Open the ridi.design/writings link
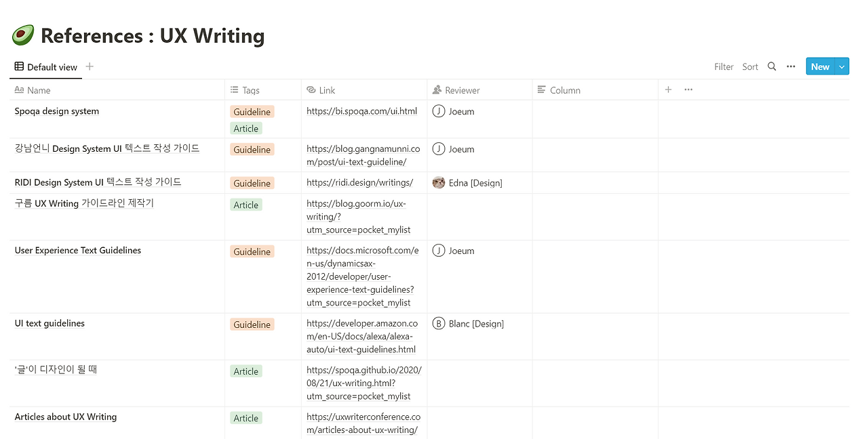 tap(359, 182)
